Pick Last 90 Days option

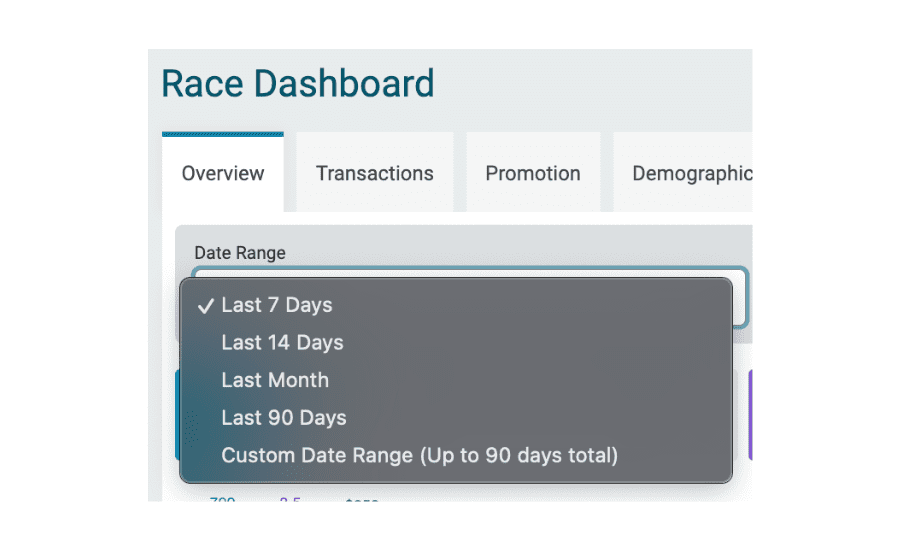[x=456, y=418]
